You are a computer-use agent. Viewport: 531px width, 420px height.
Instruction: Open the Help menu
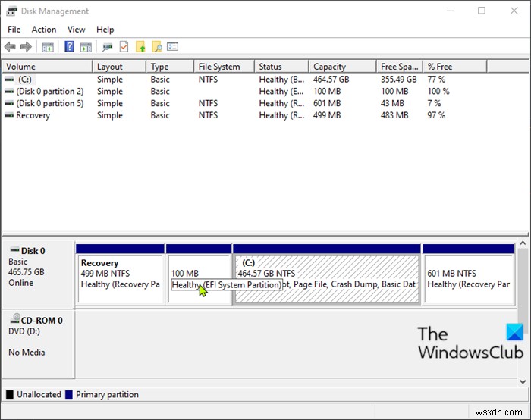click(x=105, y=30)
